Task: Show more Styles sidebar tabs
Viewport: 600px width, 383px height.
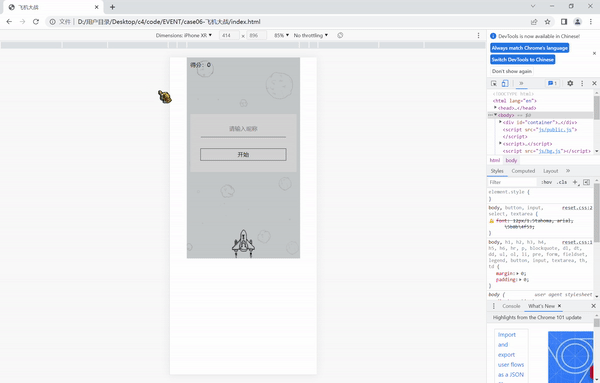Action: coord(568,171)
